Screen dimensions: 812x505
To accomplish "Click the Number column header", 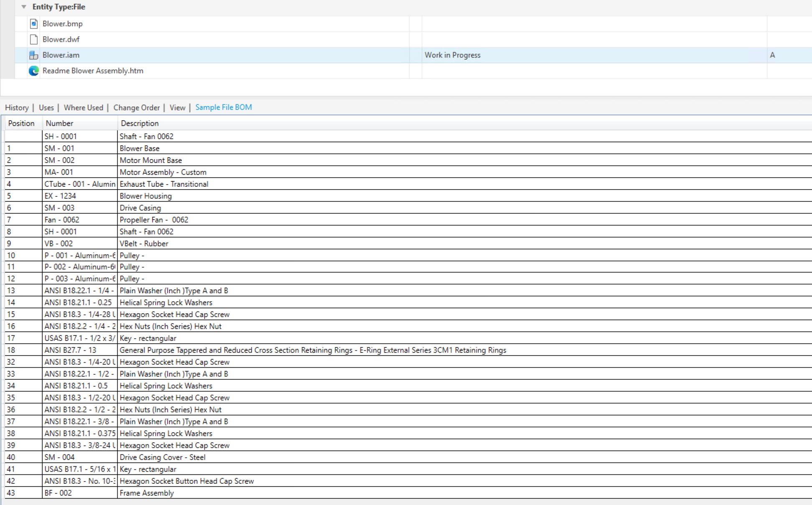I will point(59,123).
